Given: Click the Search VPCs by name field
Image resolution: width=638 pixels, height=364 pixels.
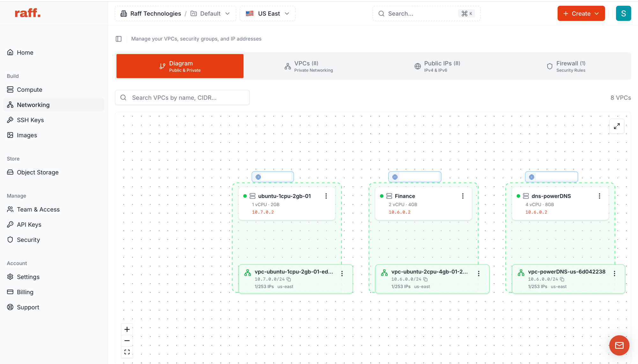Looking at the screenshot, I should pos(182,98).
